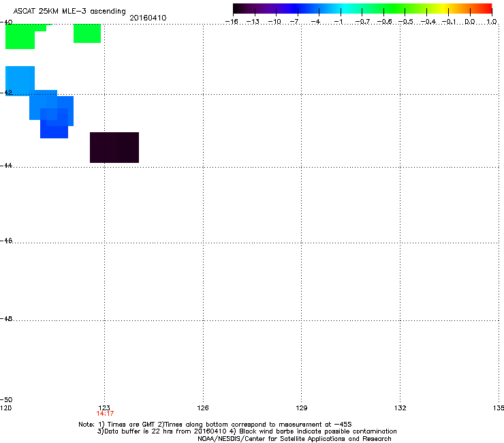Viewport: 504px width, 443px height.
Task: Click the date label 20160410 at top
Action: [148, 18]
